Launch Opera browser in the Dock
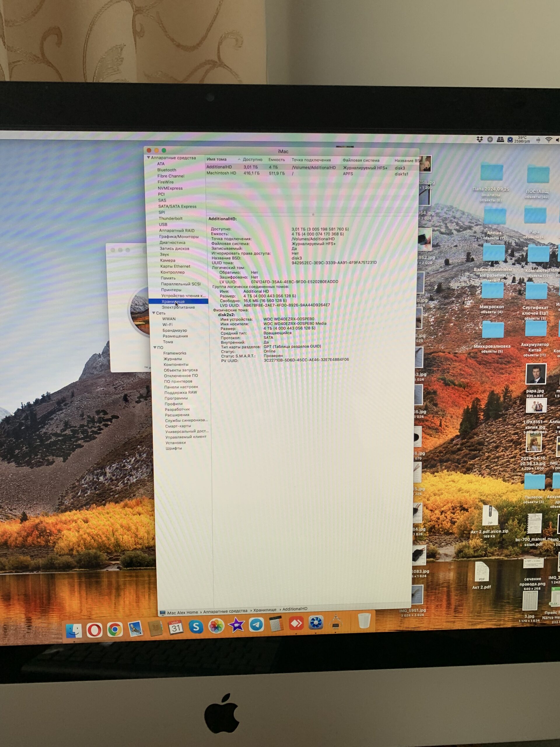The image size is (560, 747). click(94, 630)
